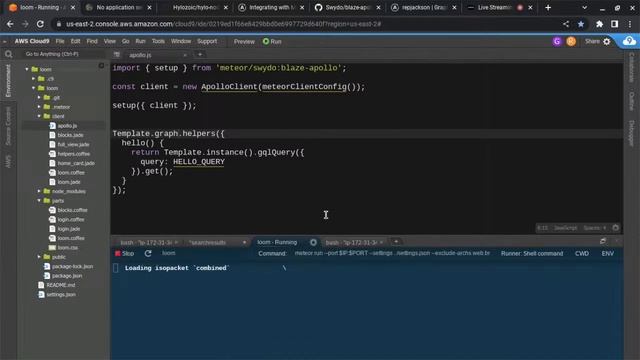
Task: Open README.md file
Action: click(60, 285)
